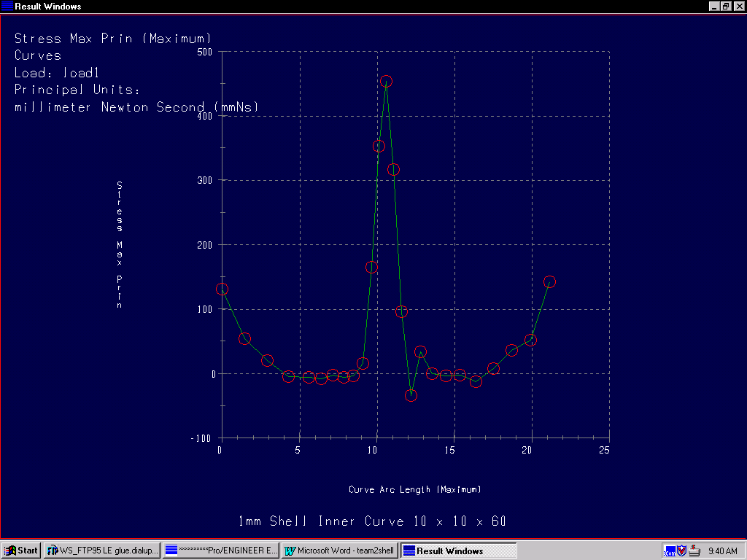Screen dimensions: 747x560
Task: Click the red shield antivirus tray icon
Action: [682, 551]
